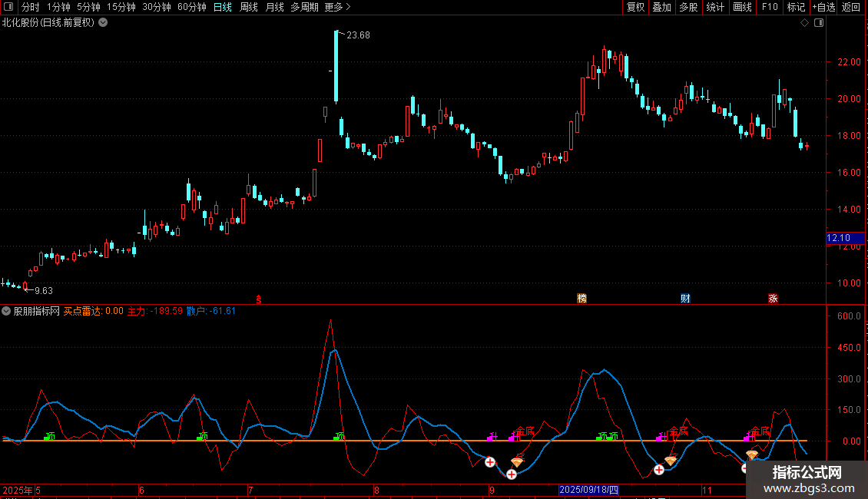Click first plus-circle buy signal near September
Screen dimensions: 868x499
(x=490, y=462)
